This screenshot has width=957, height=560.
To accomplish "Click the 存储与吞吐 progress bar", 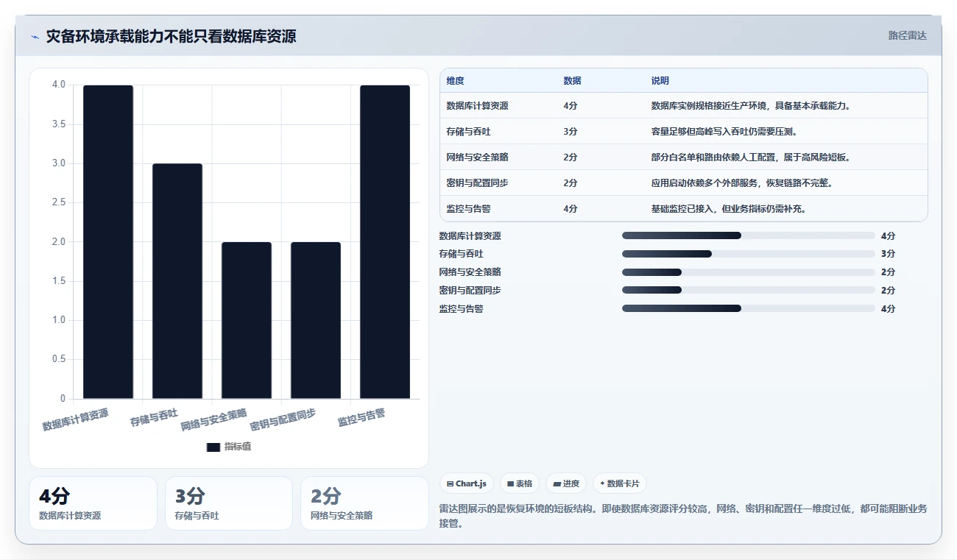I will click(x=749, y=254).
